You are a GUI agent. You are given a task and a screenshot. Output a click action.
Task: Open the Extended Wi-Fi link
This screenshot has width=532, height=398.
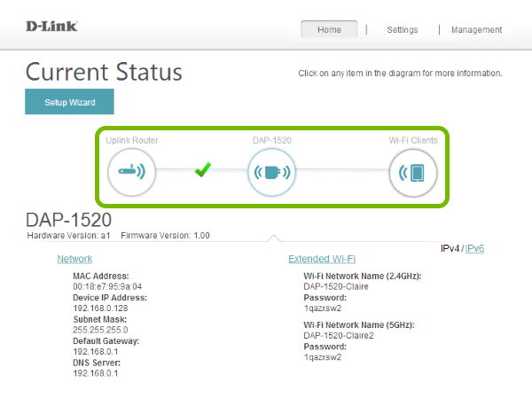coord(322,259)
